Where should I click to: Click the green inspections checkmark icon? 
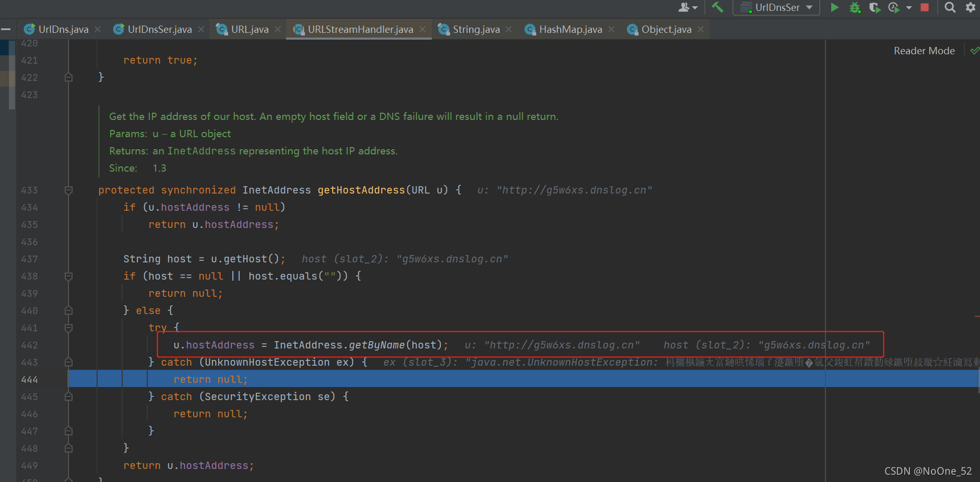tap(974, 51)
